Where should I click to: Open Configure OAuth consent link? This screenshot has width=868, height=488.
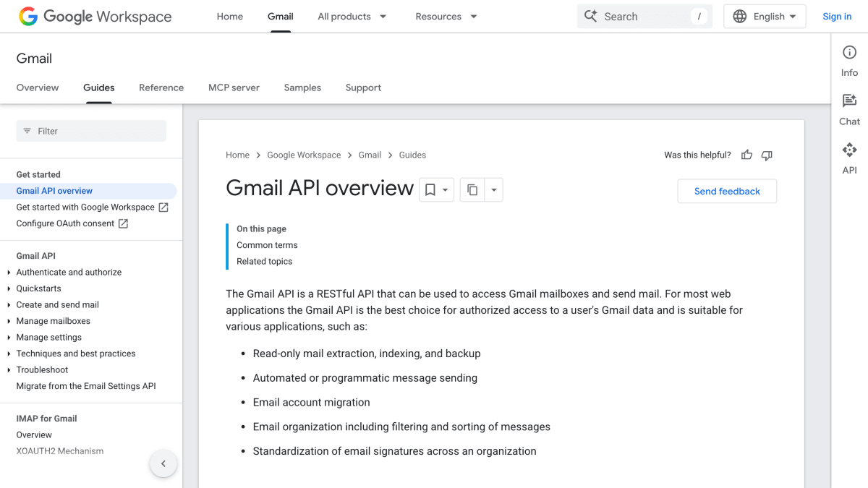(x=65, y=223)
